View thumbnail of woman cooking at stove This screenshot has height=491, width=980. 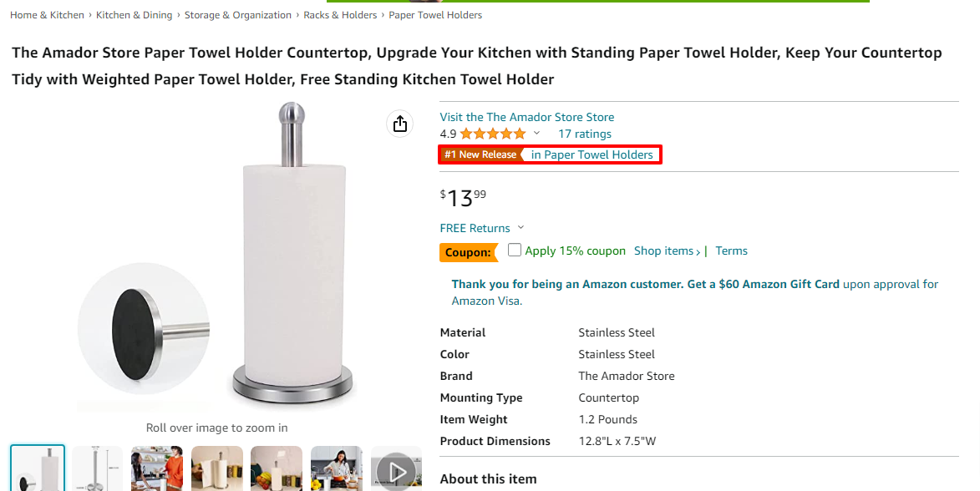click(x=336, y=469)
